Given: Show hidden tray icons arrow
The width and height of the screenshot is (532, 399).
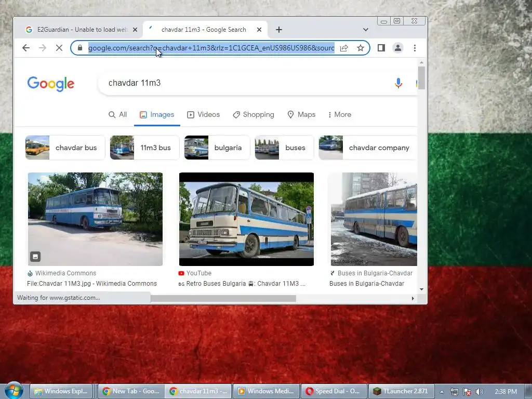Looking at the screenshot, I should coord(442,392).
